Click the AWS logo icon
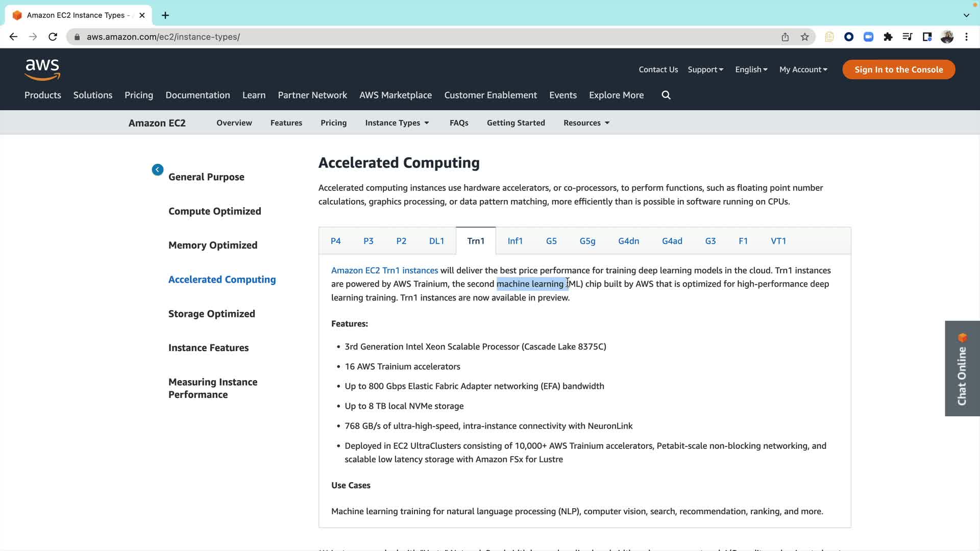This screenshot has width=980, height=551. point(42,70)
